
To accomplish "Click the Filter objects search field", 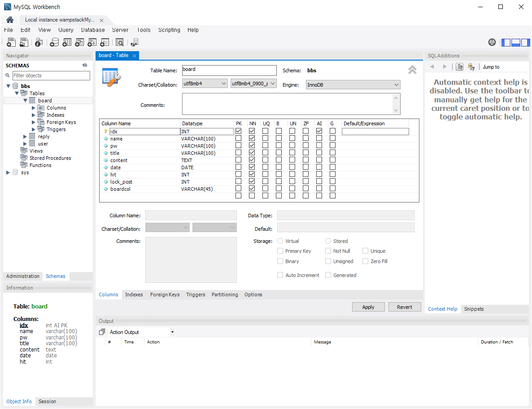I will pos(51,75).
